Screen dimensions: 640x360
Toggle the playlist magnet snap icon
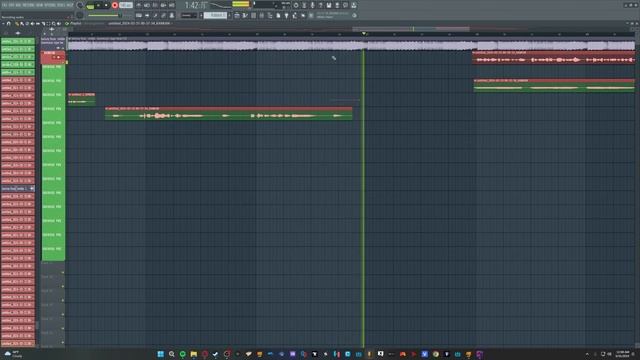click(x=9, y=23)
